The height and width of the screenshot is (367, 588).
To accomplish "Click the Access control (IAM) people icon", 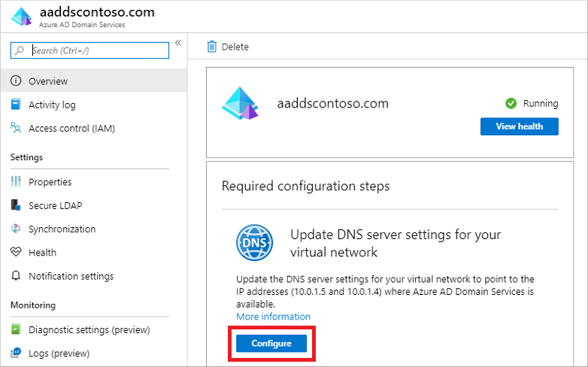I will pyautogui.click(x=16, y=128).
